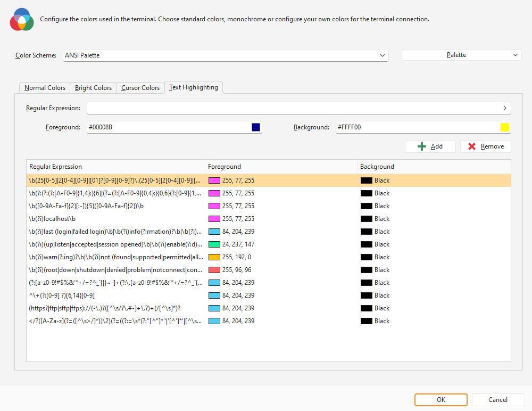Switch to the Normal Colors tab

coord(45,88)
